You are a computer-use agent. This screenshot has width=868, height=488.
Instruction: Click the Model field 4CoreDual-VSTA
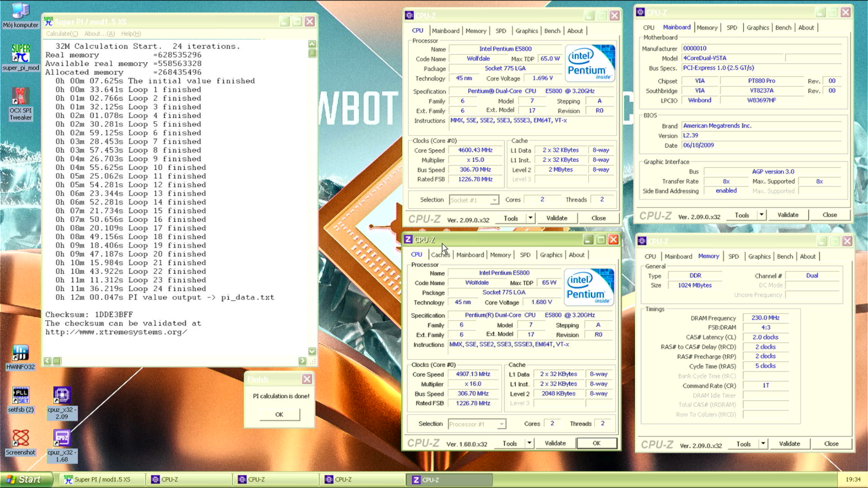tap(732, 58)
